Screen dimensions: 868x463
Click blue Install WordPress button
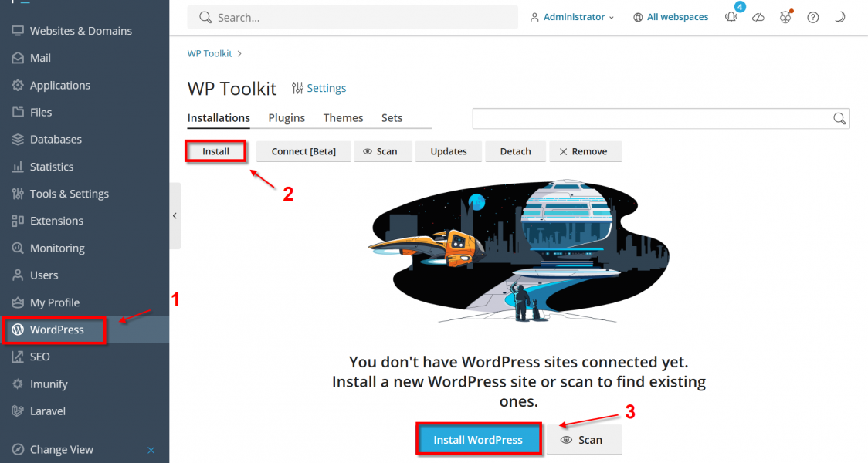[478, 440]
